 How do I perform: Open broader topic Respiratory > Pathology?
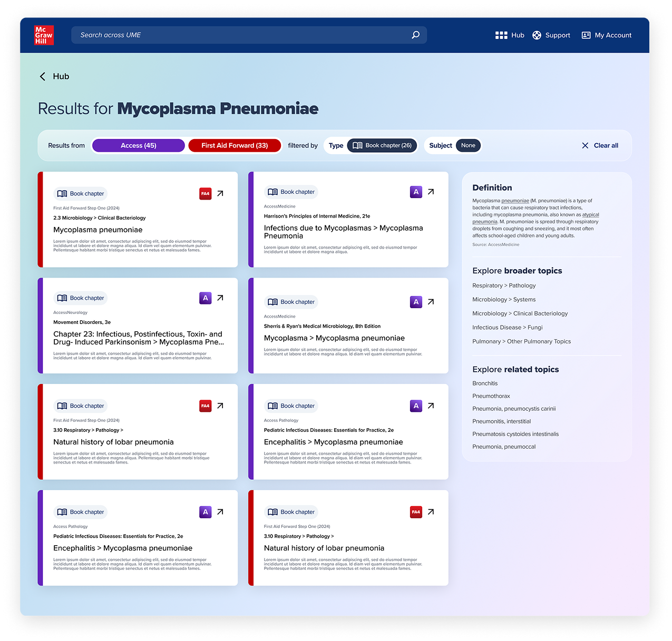click(504, 285)
